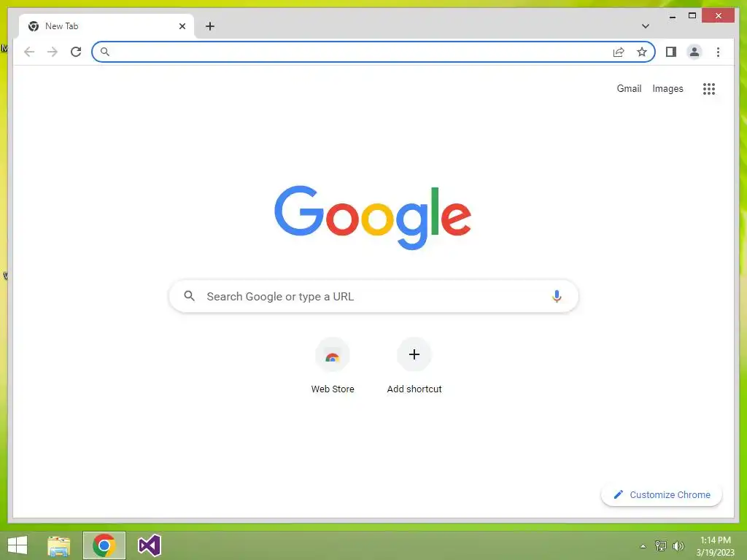747x560 pixels.
Task: Open the Web Store shortcut
Action: point(333,366)
